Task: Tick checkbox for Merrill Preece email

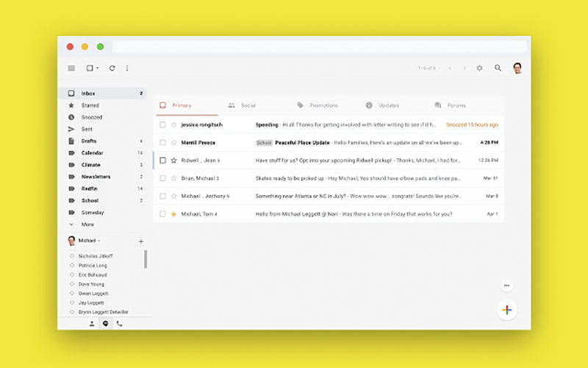Action: [162, 143]
